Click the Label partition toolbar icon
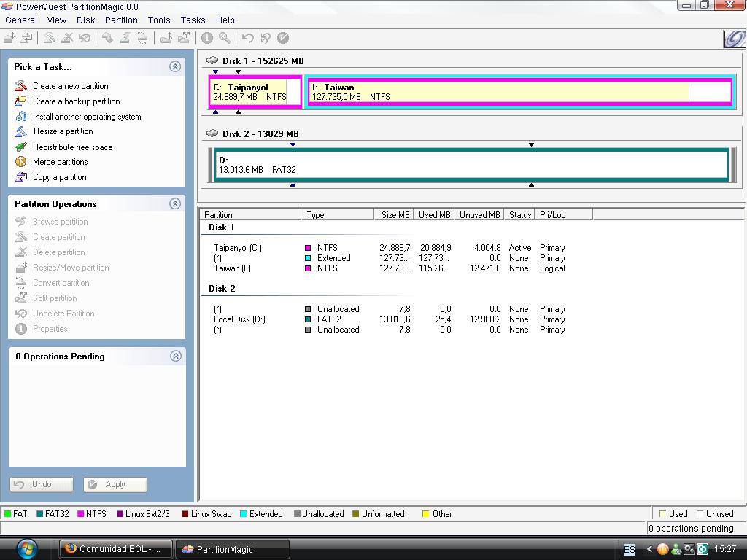Screen dimensions: 747x560 click(108, 38)
